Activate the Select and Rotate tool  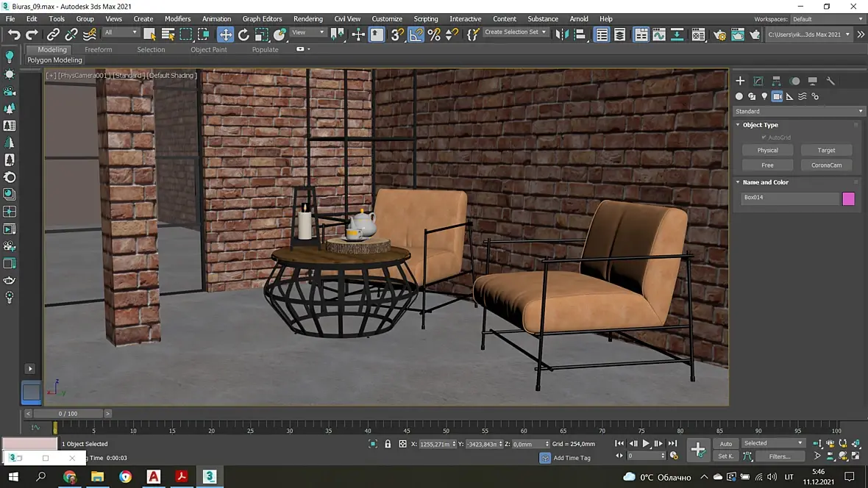point(243,35)
